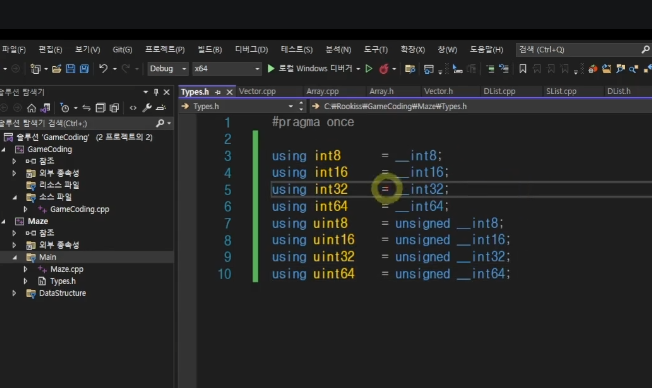The height and width of the screenshot is (388, 652).
Task: Click the Save All icon
Action: 84,68
